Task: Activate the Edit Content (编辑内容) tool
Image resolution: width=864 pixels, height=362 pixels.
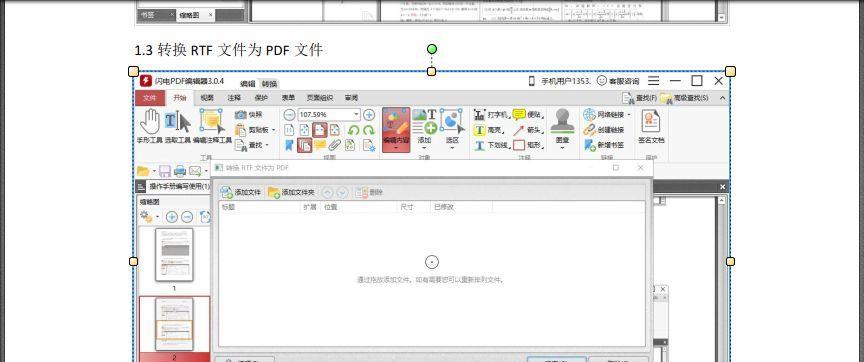Action: pos(396,129)
